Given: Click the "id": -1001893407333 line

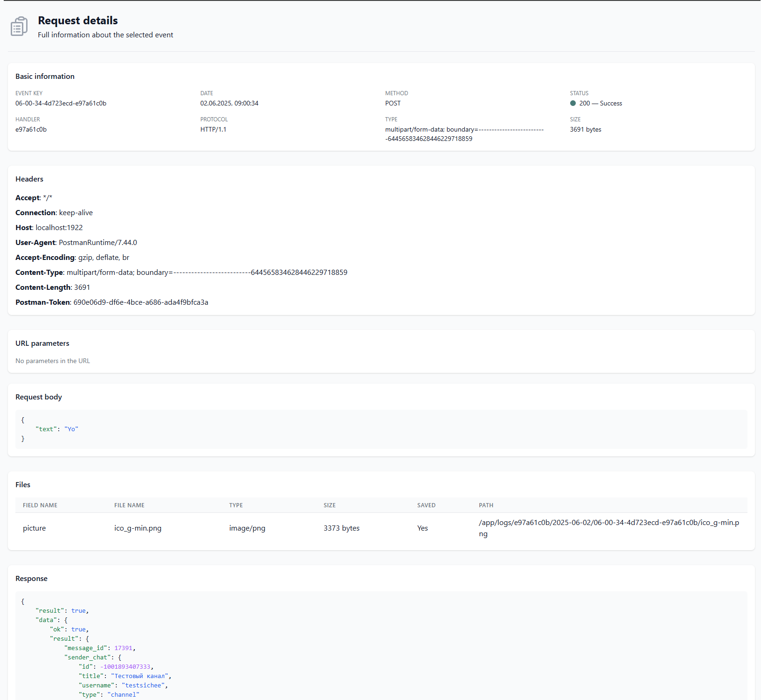Looking at the screenshot, I should tap(116, 667).
